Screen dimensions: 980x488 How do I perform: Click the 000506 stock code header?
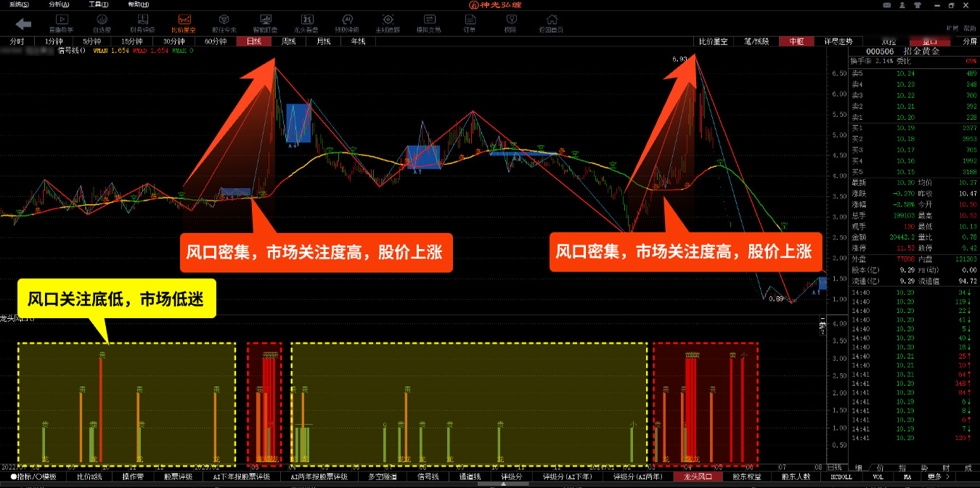pos(880,51)
